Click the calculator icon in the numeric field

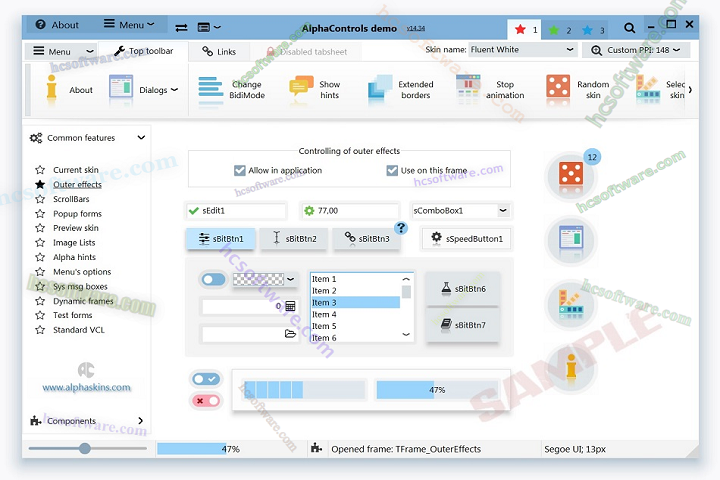(290, 306)
